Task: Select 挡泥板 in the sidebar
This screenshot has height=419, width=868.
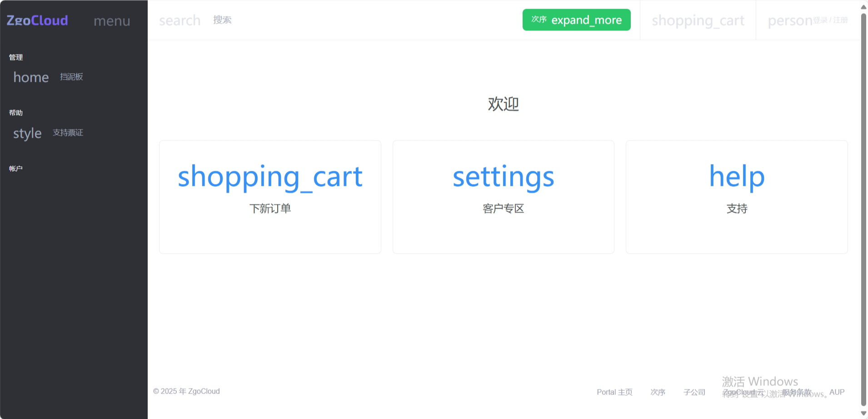Action: (x=71, y=77)
